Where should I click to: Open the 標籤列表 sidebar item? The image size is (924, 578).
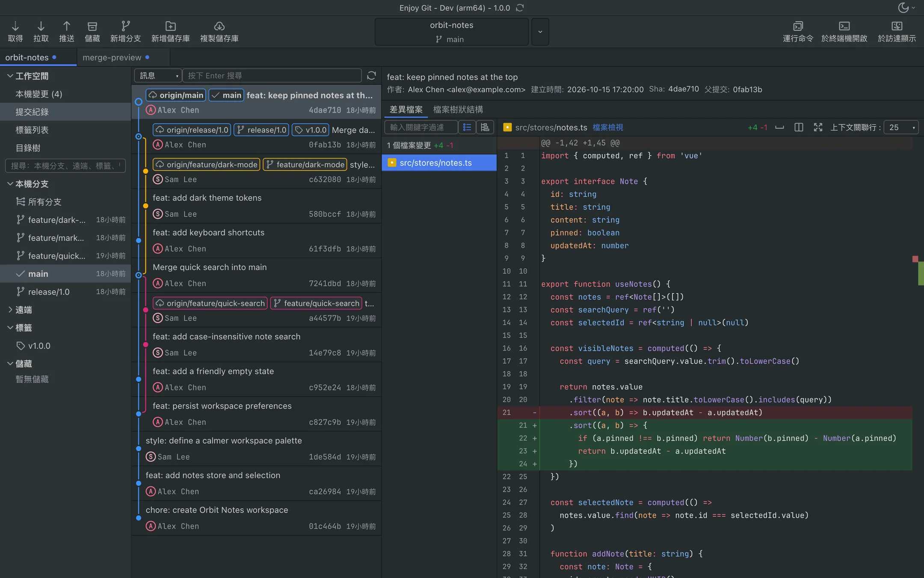click(65, 130)
